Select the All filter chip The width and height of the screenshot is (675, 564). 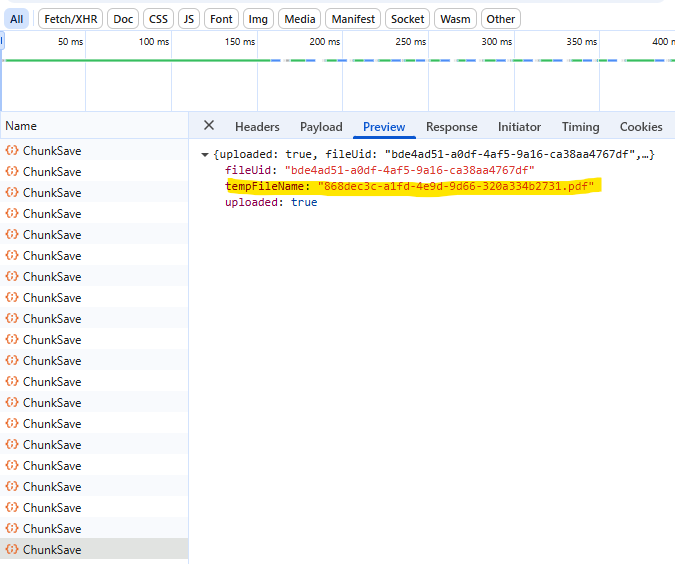[17, 19]
